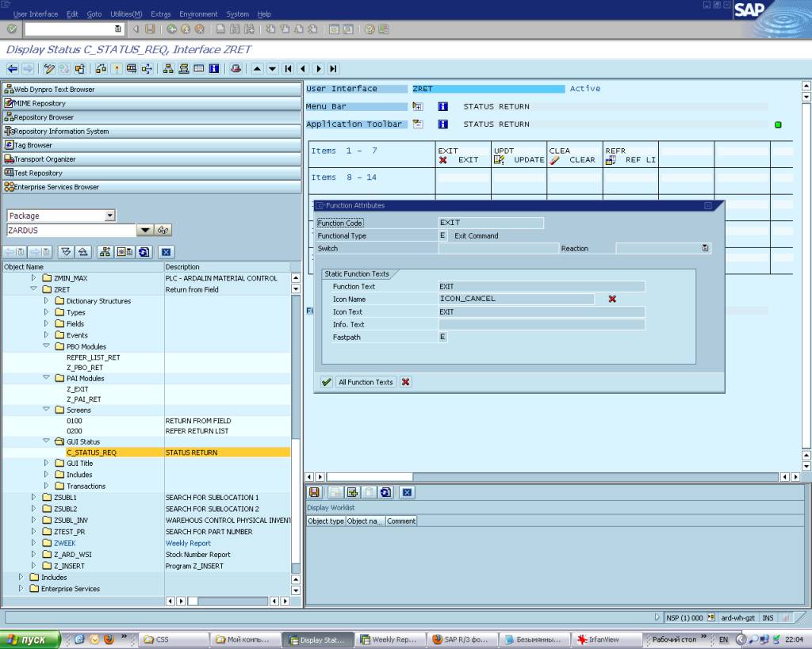Open the System menu
Viewport: 812px width, 649px height.
click(237, 14)
